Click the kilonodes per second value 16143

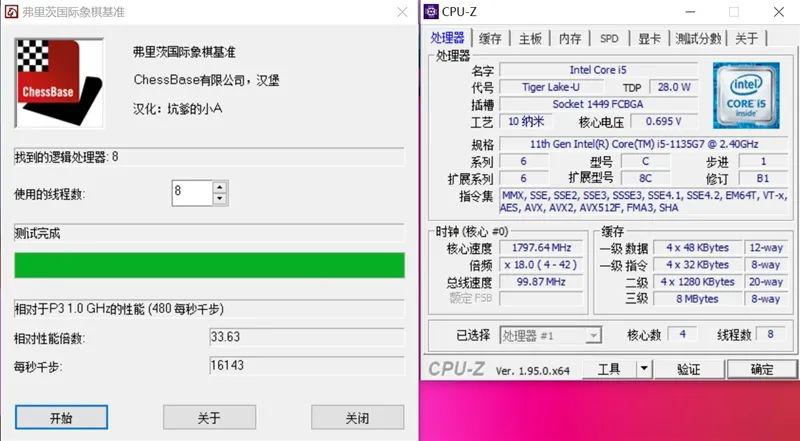tap(307, 365)
